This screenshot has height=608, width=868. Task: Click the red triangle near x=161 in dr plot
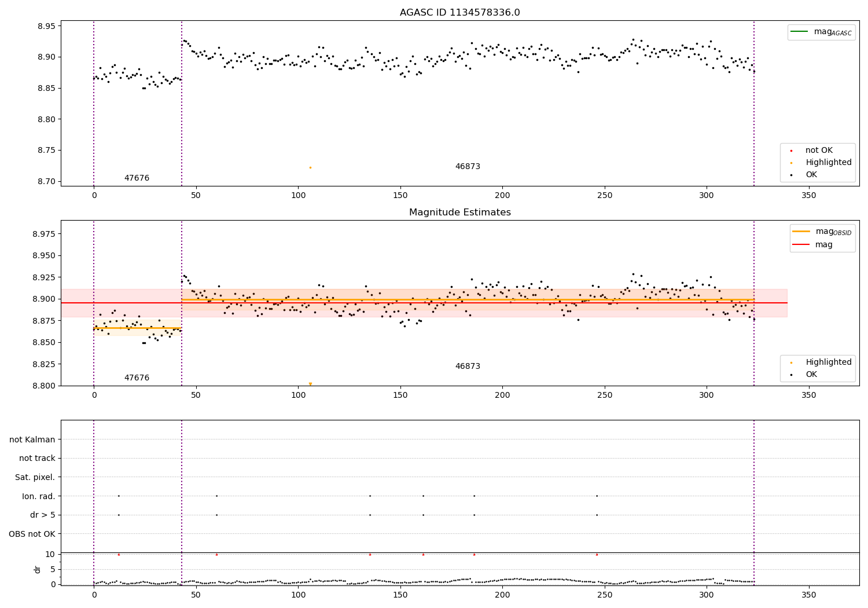pyautogui.click(x=423, y=554)
